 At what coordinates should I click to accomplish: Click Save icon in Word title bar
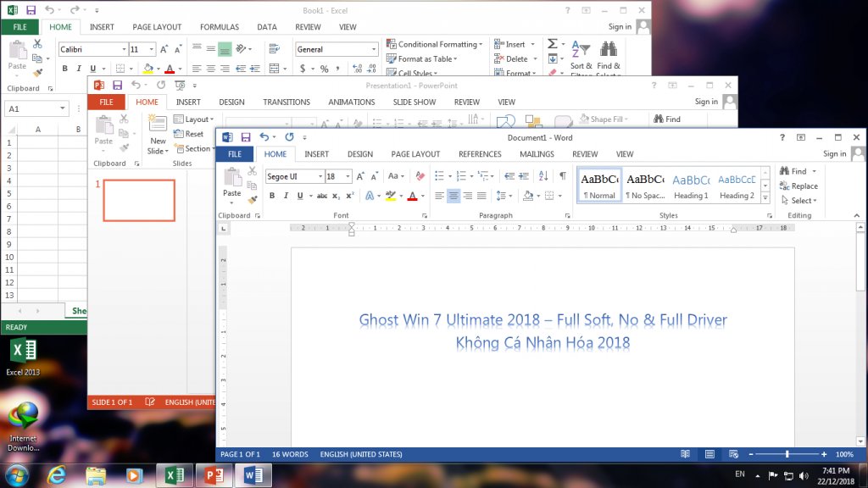click(246, 137)
